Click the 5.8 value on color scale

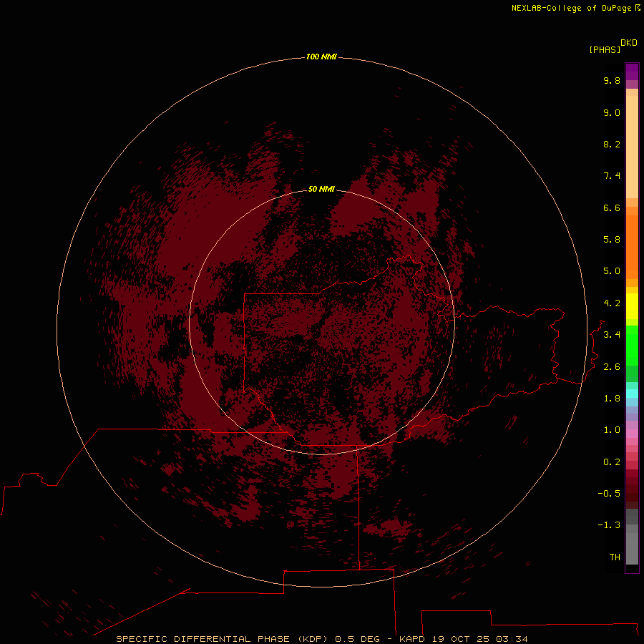612,240
